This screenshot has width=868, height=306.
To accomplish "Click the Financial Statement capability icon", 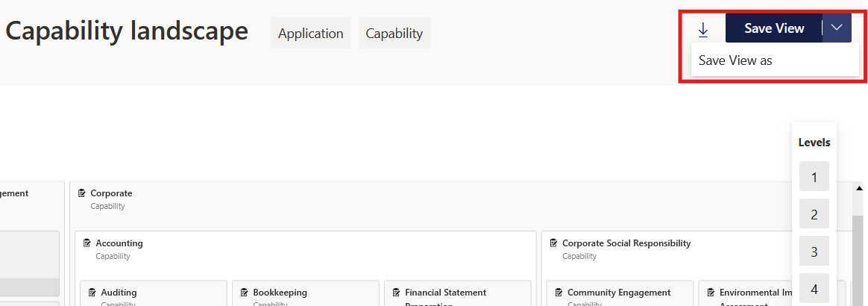I will tap(397, 293).
